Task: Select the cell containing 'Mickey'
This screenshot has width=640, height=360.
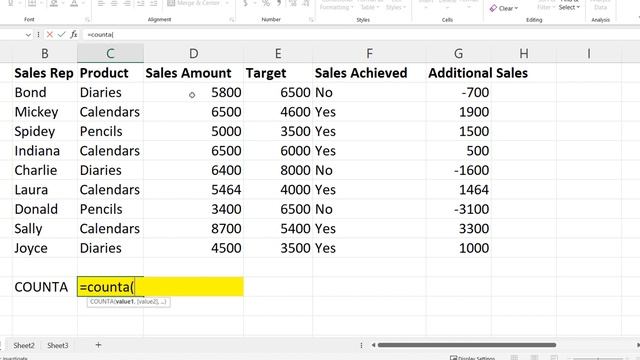Action: coord(44,112)
